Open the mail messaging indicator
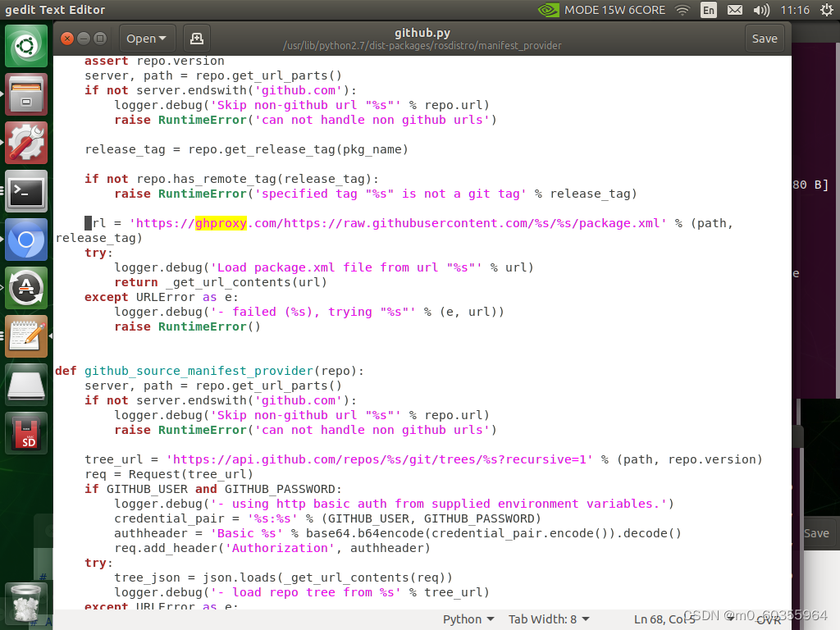 coord(735,10)
